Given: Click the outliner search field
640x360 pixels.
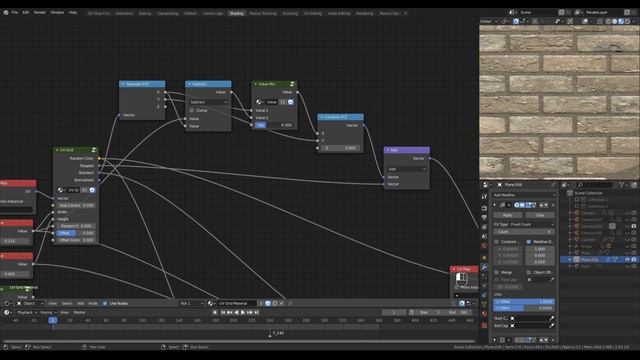Looking at the screenshot, I should pyautogui.click(x=594, y=185).
